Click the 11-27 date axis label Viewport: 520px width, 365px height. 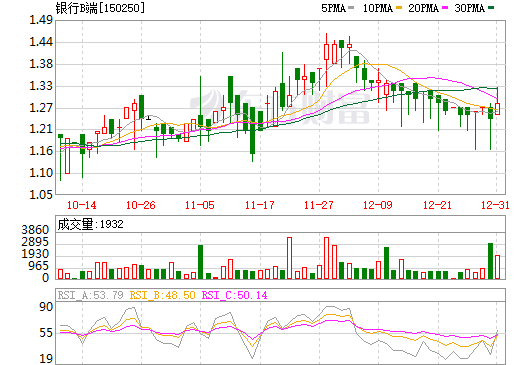pos(319,205)
